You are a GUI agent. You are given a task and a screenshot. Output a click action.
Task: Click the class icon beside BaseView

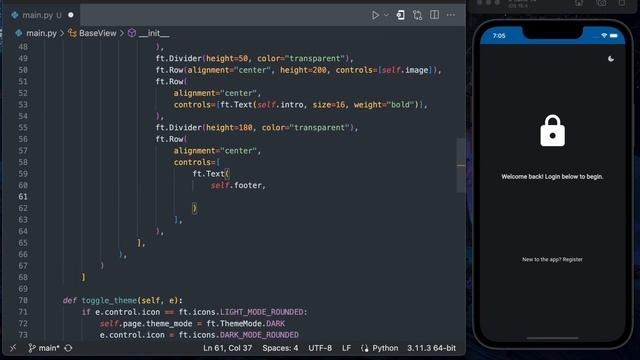pyautogui.click(x=72, y=33)
